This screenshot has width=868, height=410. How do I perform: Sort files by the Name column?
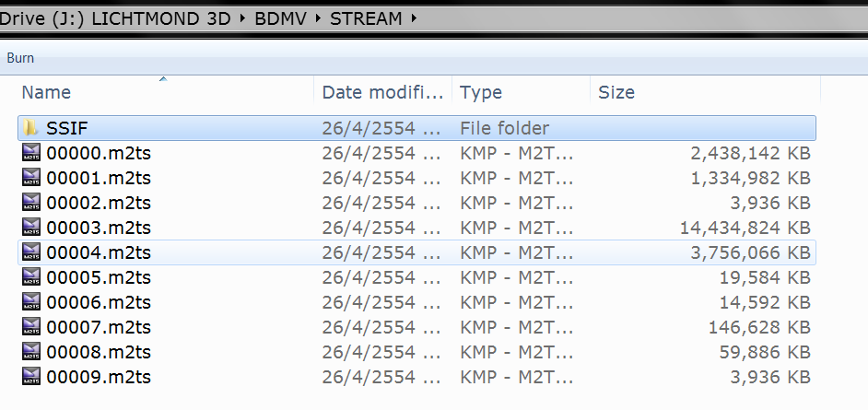coord(46,92)
